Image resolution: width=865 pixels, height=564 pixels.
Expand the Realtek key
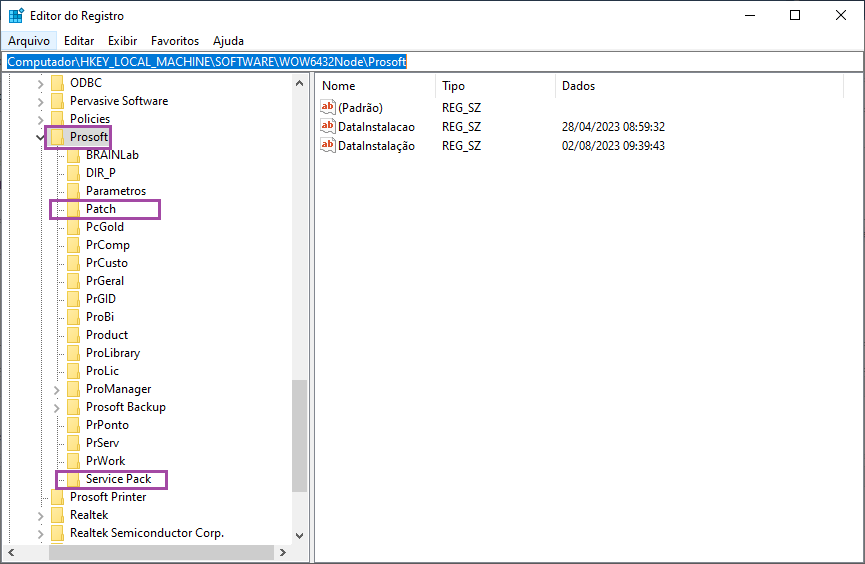(x=40, y=516)
